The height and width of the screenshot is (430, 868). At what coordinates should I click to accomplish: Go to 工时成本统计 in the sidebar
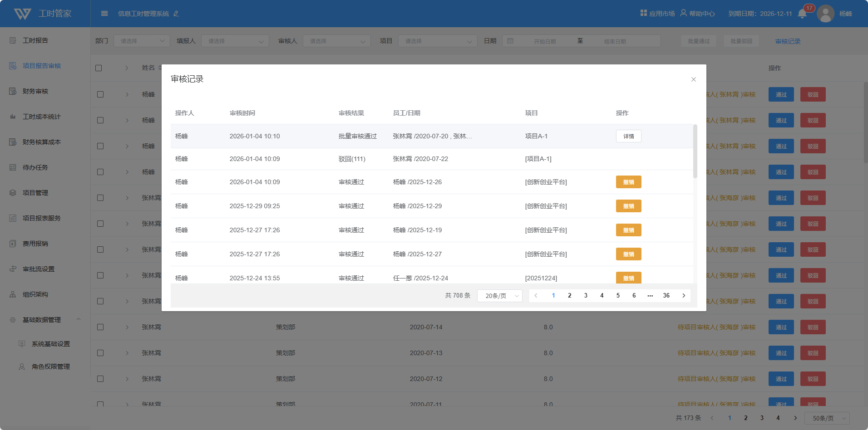[x=41, y=117]
